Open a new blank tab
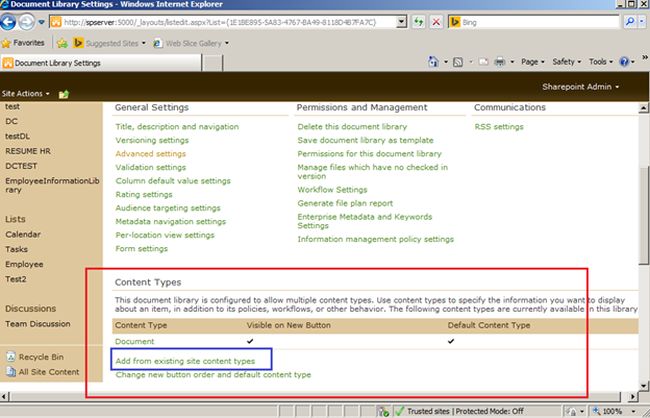Viewport: 650px width, 418px height. [x=213, y=63]
